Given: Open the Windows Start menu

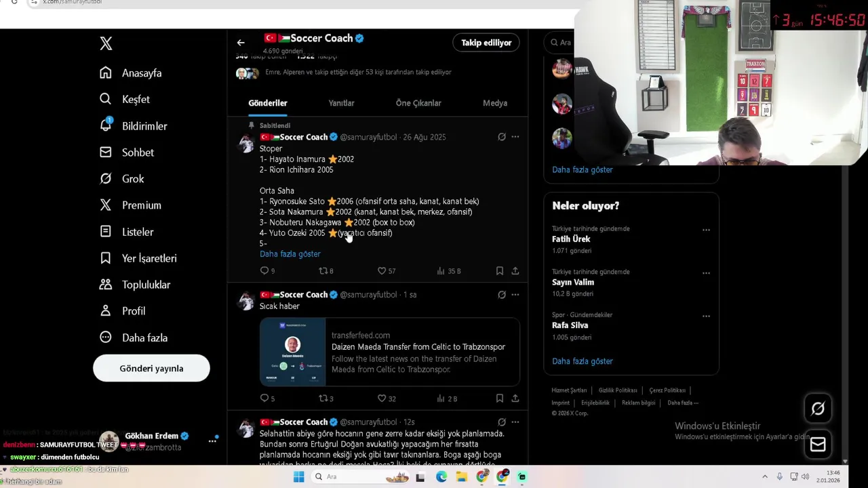Looking at the screenshot, I should coord(298,476).
